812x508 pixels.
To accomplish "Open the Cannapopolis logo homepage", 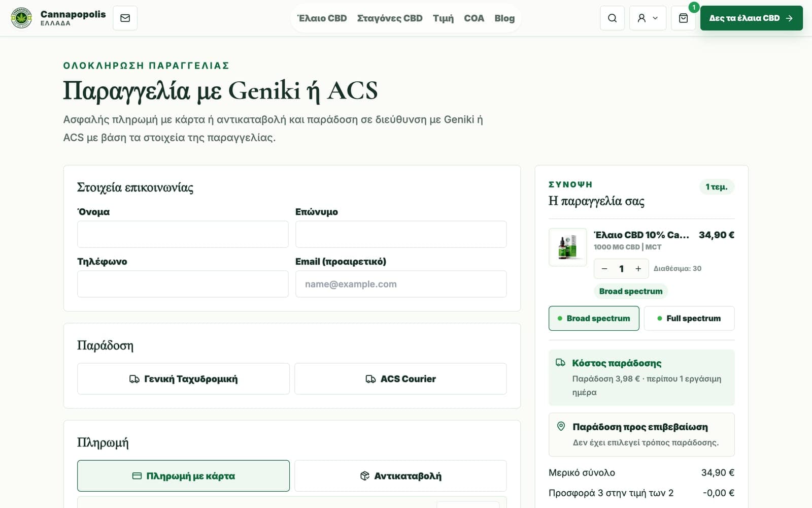I will click(x=21, y=18).
